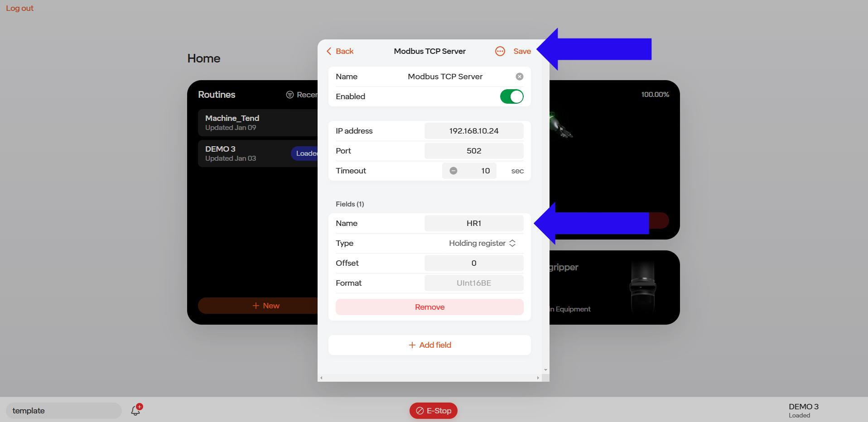Screen dimensions: 868x422
Task: Open the three-dot more options icon
Action: (500, 51)
